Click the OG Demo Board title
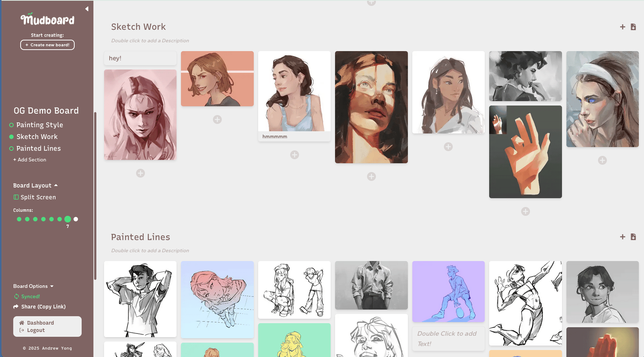 point(46,111)
